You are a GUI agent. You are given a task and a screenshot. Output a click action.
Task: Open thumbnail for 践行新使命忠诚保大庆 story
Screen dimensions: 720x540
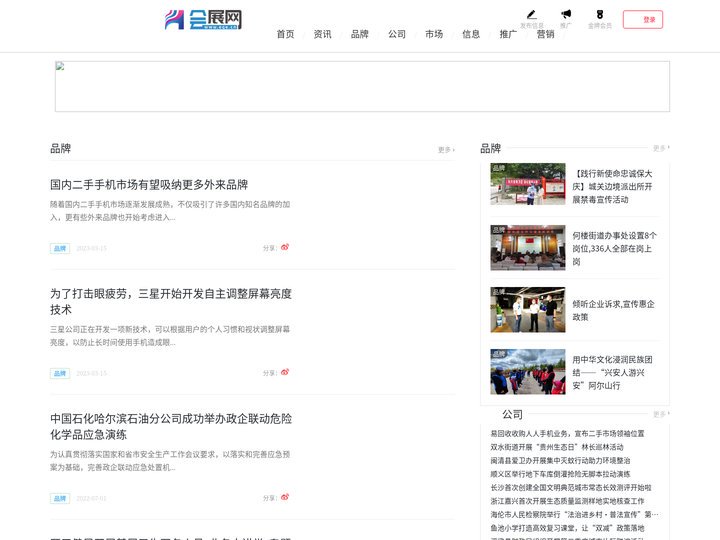tap(528, 184)
